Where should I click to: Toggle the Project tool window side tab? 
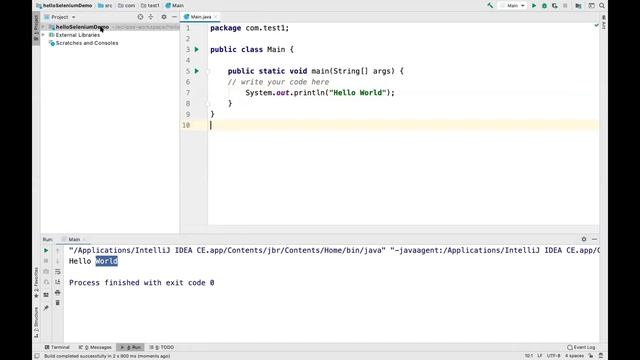pyautogui.click(x=36, y=28)
